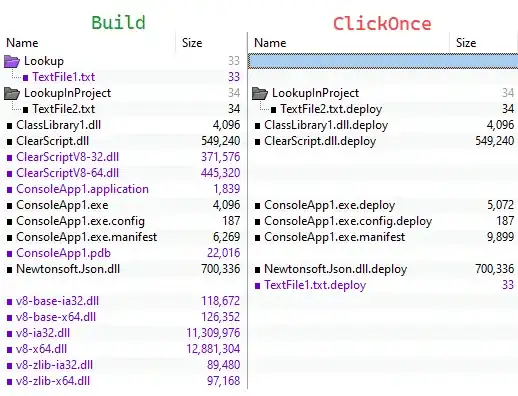This screenshot has width=518, height=396.
Task: Sort Build pane by Name header
Action: point(22,43)
